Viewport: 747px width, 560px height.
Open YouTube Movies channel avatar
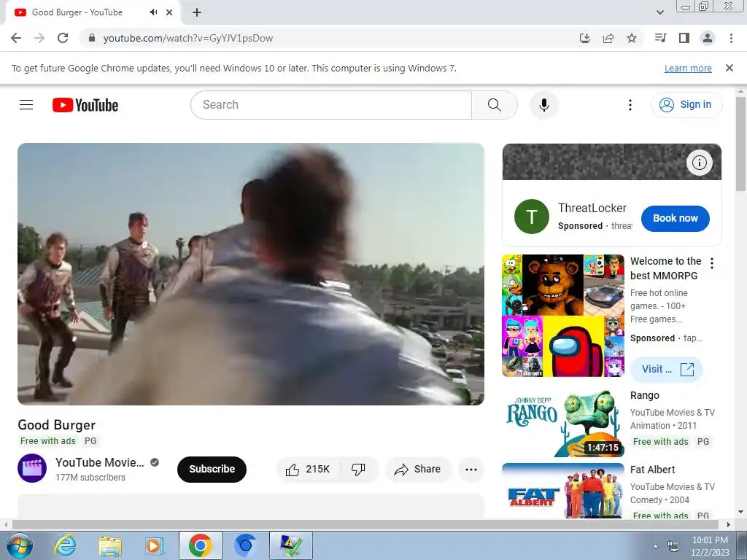32,469
